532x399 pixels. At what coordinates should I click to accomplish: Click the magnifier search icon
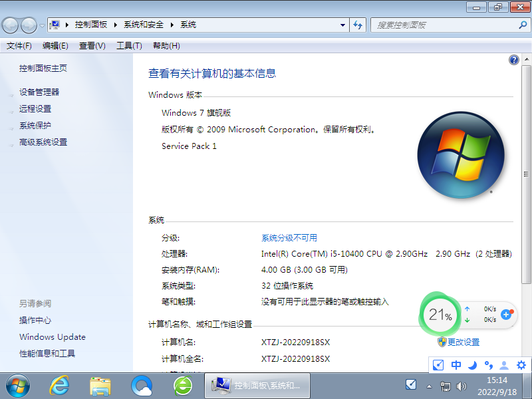[523, 25]
